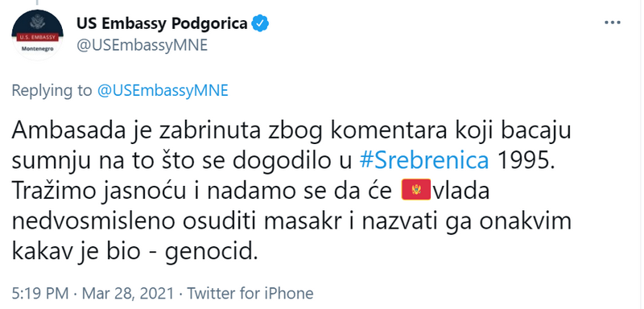The image size is (644, 309).
Task: Click the Replying to label text
Action: (x=52, y=91)
